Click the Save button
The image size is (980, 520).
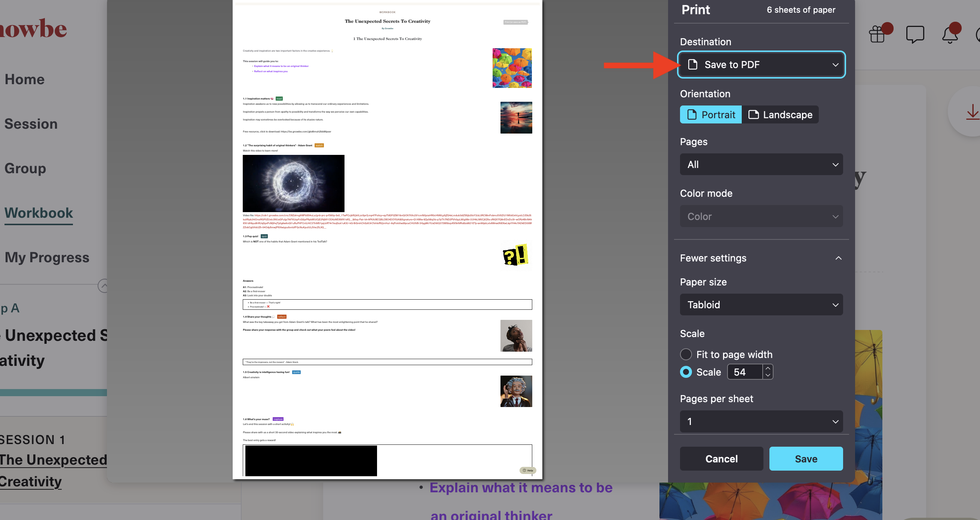[x=806, y=458]
